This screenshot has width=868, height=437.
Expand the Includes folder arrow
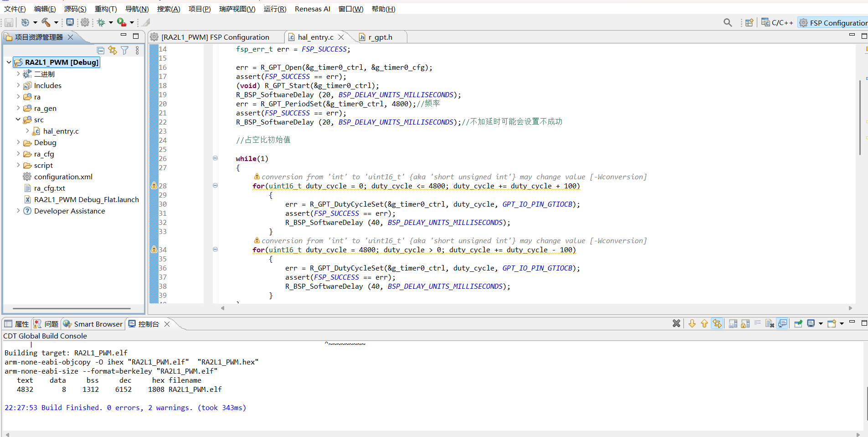tap(18, 85)
